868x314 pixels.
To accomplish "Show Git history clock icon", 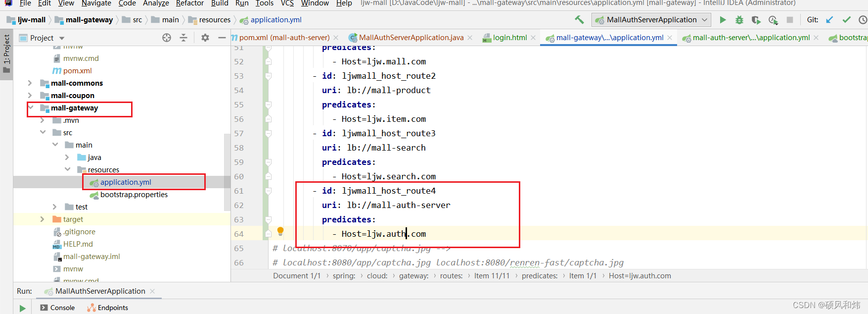I will pos(863,20).
